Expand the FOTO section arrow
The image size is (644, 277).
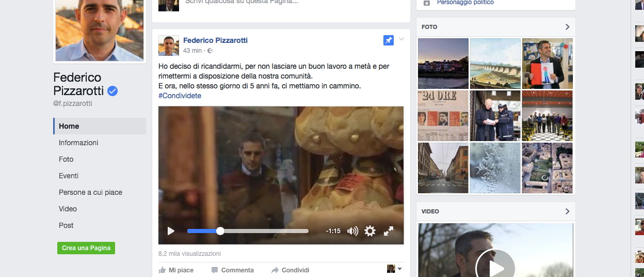[x=567, y=27]
